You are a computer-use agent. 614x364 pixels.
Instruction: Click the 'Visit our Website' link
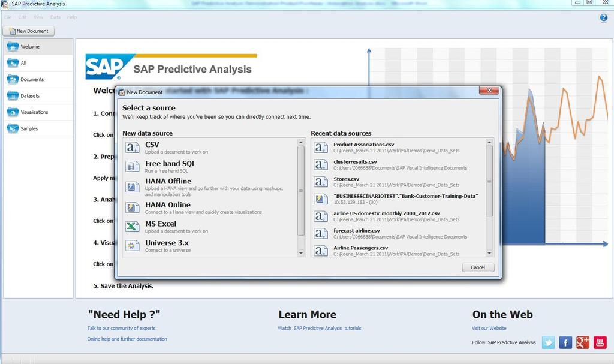[x=489, y=329]
